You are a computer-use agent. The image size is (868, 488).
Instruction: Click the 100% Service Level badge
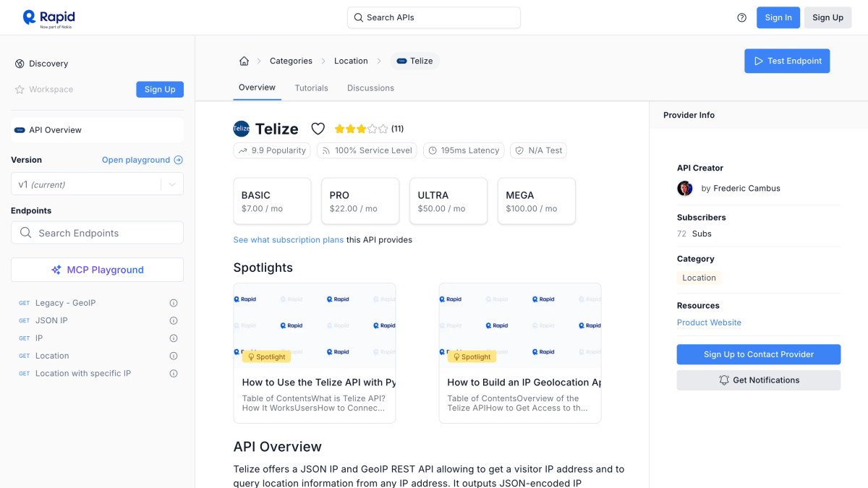pyautogui.click(x=367, y=150)
